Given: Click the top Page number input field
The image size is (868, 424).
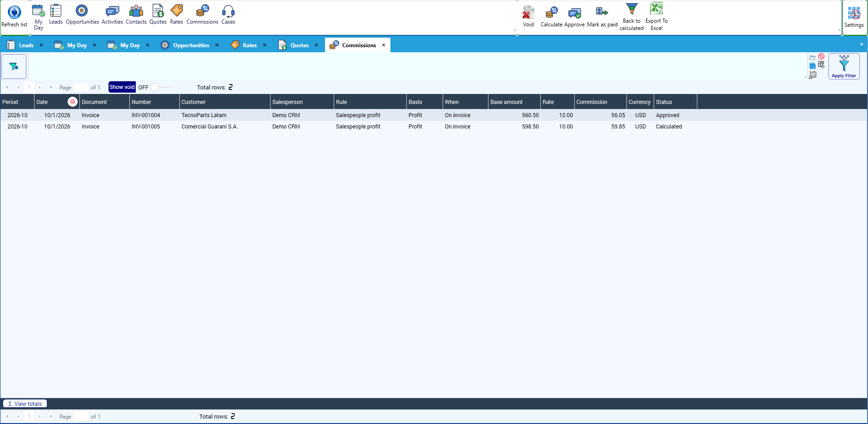Looking at the screenshot, I should [81, 87].
